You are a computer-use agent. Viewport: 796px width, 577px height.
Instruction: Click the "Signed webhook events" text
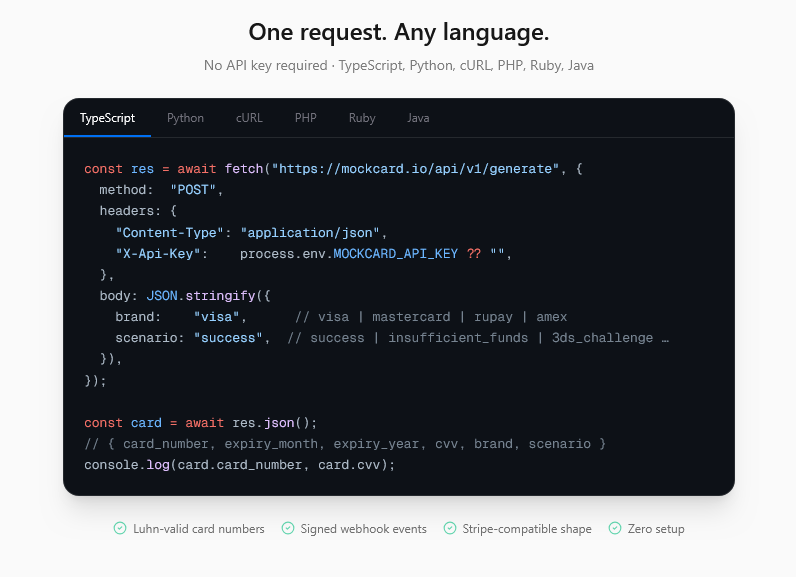tap(363, 529)
